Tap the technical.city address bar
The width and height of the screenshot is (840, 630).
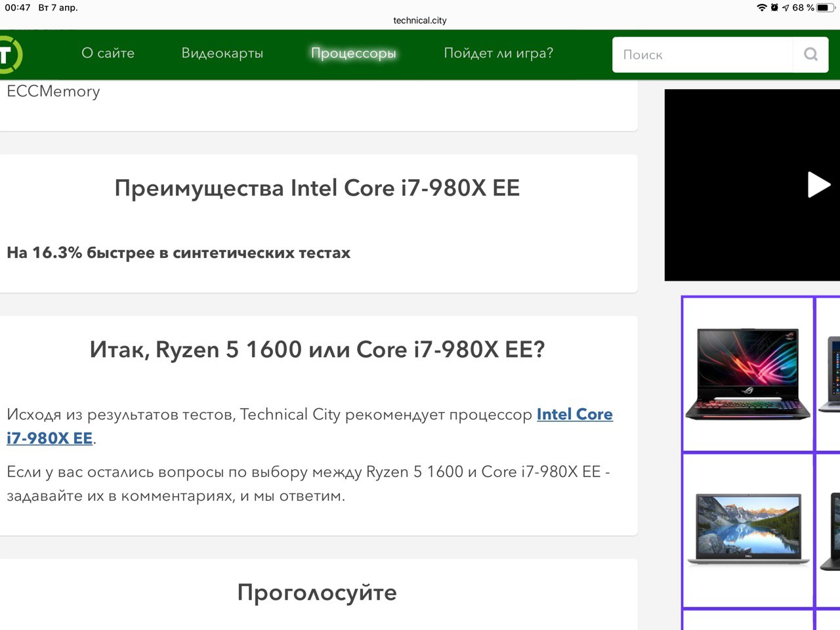(420, 20)
